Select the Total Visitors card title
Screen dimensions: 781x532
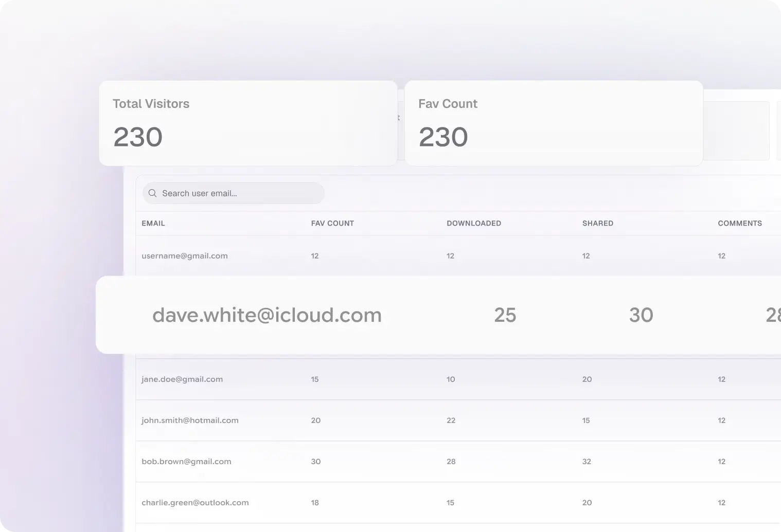tap(151, 104)
